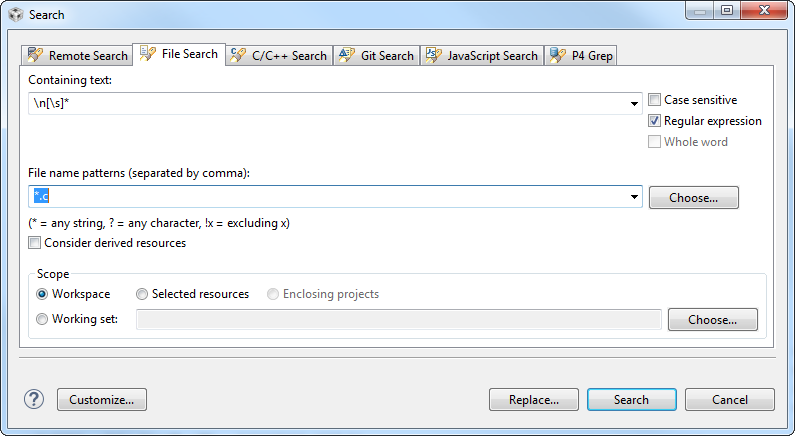Image resolution: width=795 pixels, height=436 pixels.
Task: Click the Search dialog title bar icon
Action: click(x=16, y=15)
